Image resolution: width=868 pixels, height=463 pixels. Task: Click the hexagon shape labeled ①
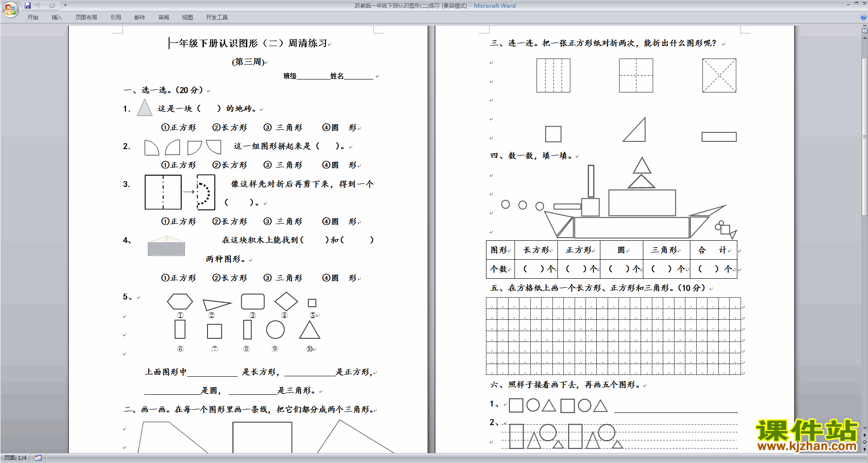[x=180, y=302]
